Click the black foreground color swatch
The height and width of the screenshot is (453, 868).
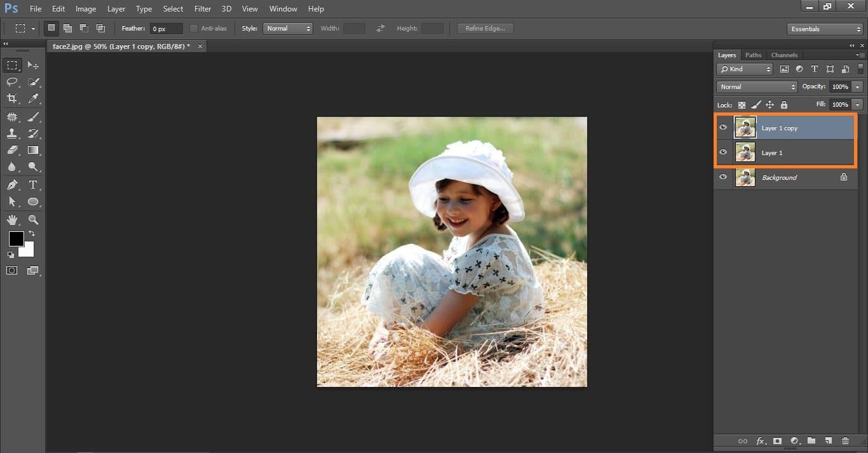click(x=16, y=239)
